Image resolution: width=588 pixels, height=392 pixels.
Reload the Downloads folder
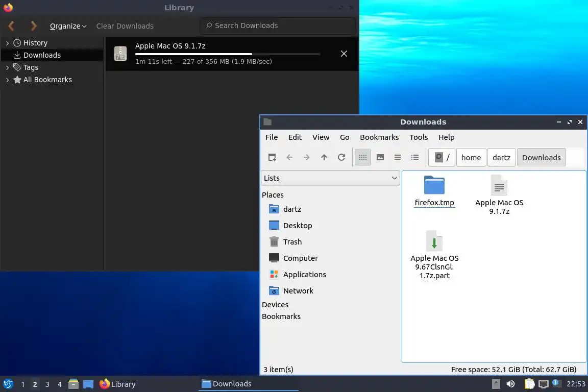tap(341, 157)
